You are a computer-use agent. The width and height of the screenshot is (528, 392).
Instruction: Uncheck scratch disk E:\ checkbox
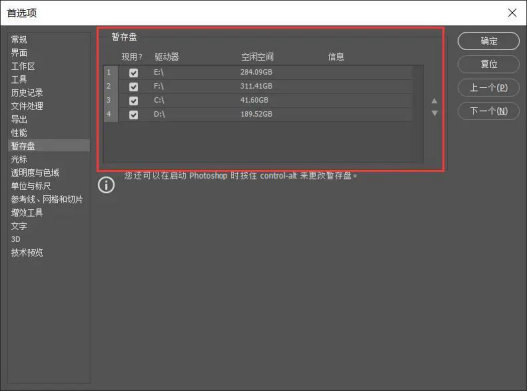[x=134, y=73]
